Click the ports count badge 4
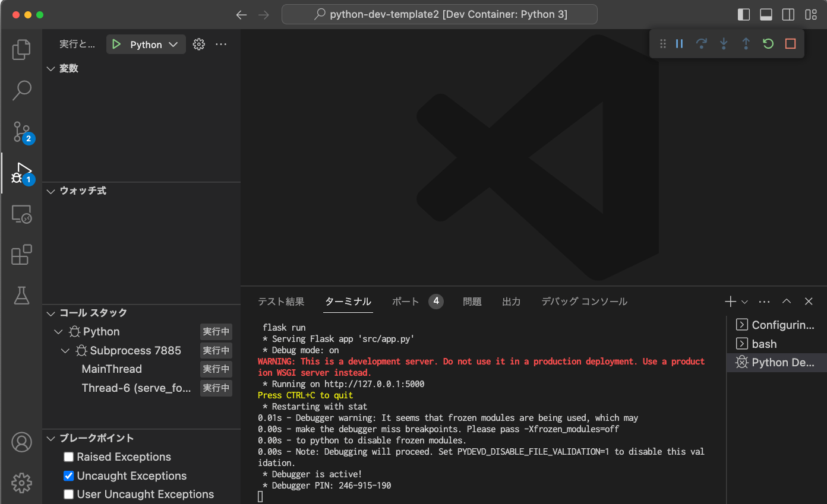The image size is (827, 504). pos(436,302)
